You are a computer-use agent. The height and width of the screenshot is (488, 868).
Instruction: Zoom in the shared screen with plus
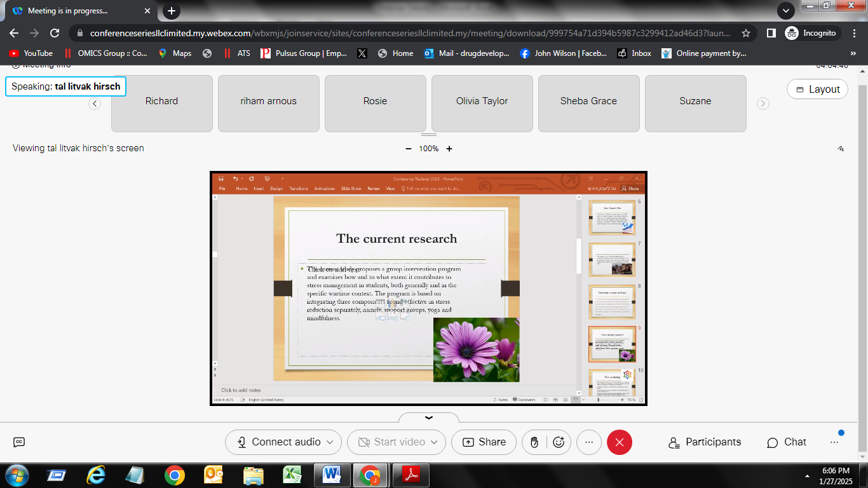click(x=449, y=149)
